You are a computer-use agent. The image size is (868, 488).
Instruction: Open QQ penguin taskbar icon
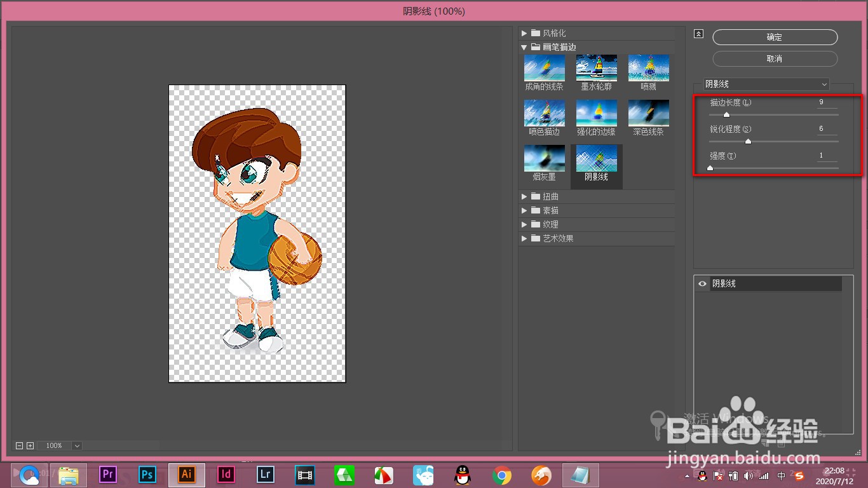[x=463, y=475]
